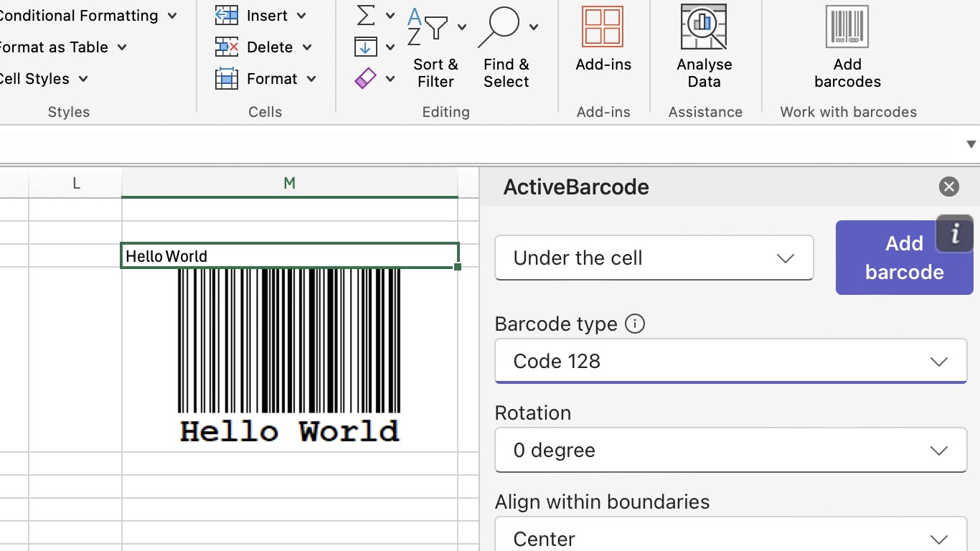
Task: Open the Barcode type Code 128 dropdown
Action: (x=730, y=362)
